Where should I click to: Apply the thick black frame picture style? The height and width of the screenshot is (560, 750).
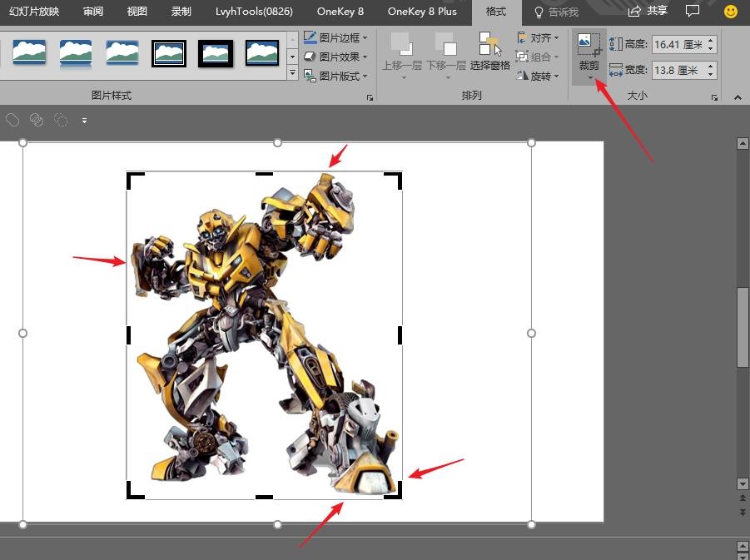pyautogui.click(x=216, y=53)
